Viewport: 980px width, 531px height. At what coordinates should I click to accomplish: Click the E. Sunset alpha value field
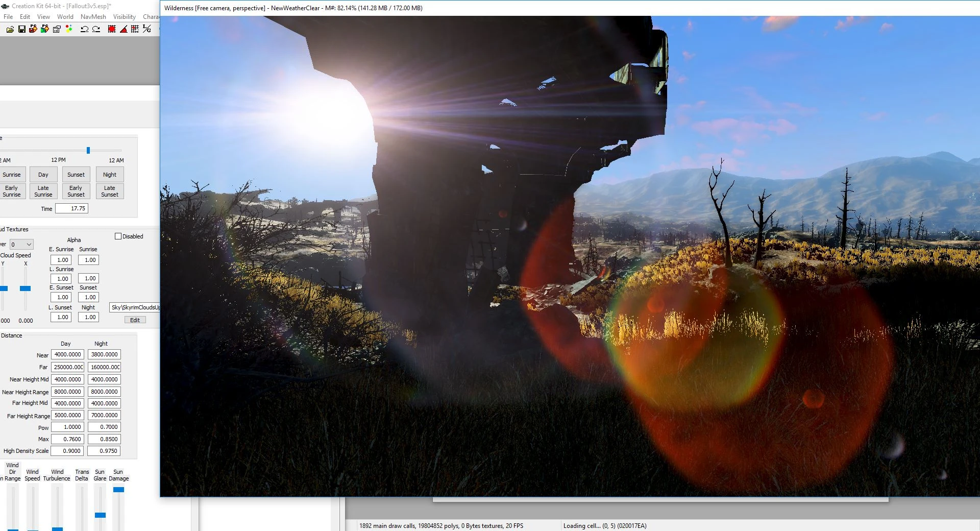(61, 297)
